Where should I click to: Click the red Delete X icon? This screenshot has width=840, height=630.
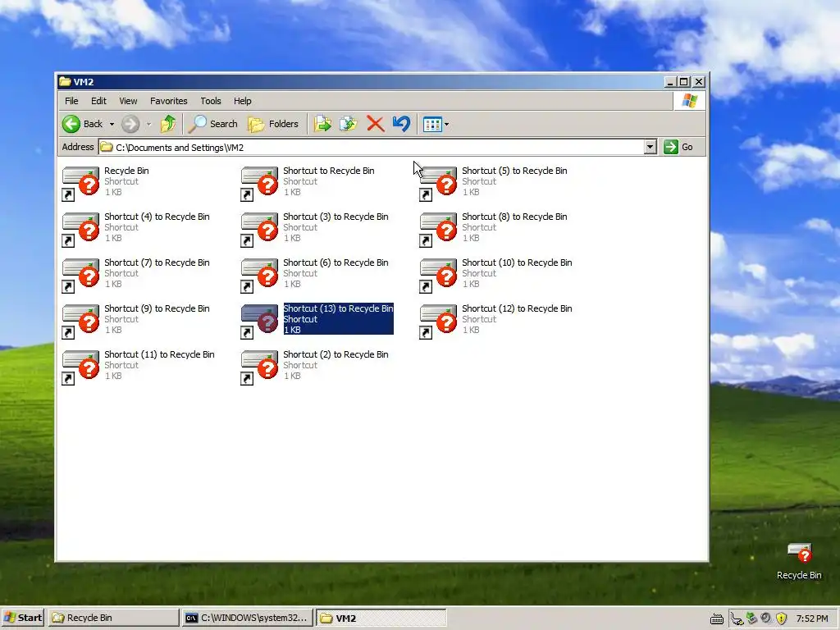[x=375, y=125]
